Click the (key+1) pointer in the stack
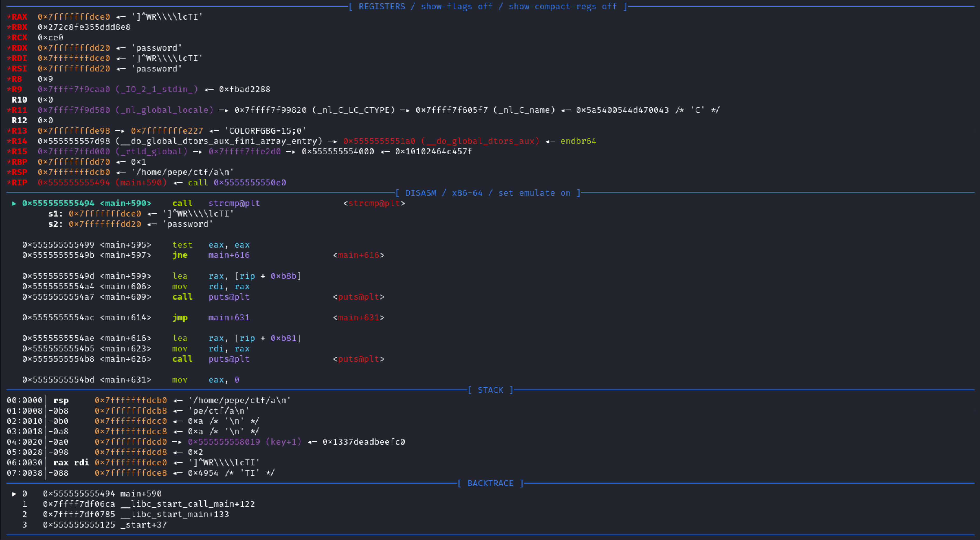980x540 pixels. pyautogui.click(x=245, y=442)
